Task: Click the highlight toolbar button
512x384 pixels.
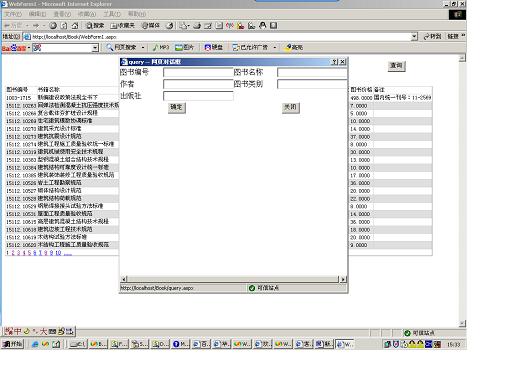Action: [x=294, y=47]
